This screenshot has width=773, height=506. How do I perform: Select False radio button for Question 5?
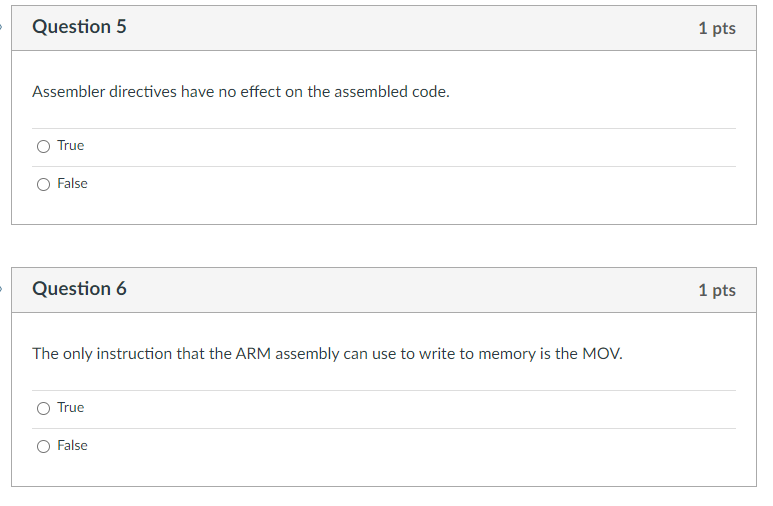click(43, 184)
